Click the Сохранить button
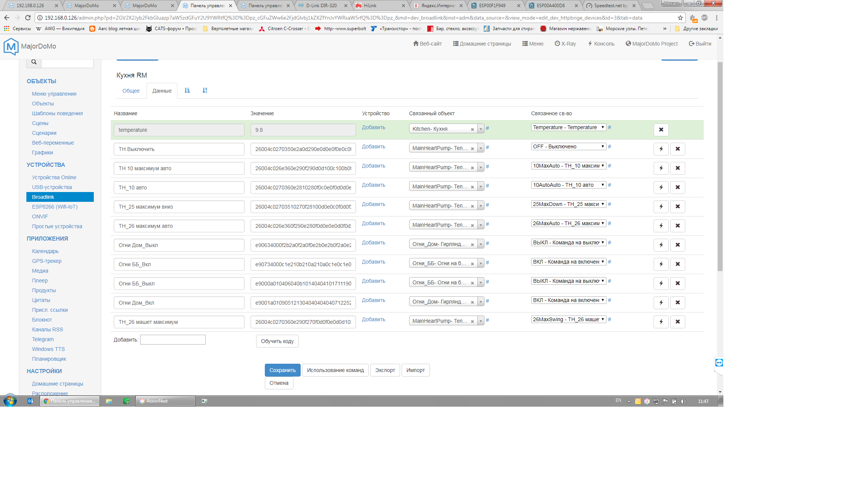This screenshot has height=488, width=868. click(x=282, y=370)
